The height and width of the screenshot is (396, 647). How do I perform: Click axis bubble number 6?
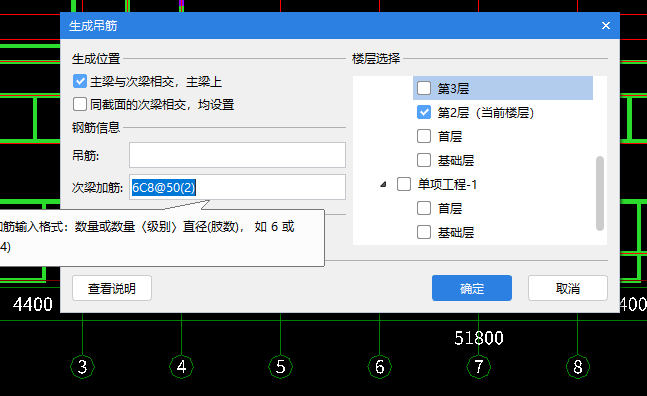click(x=380, y=367)
